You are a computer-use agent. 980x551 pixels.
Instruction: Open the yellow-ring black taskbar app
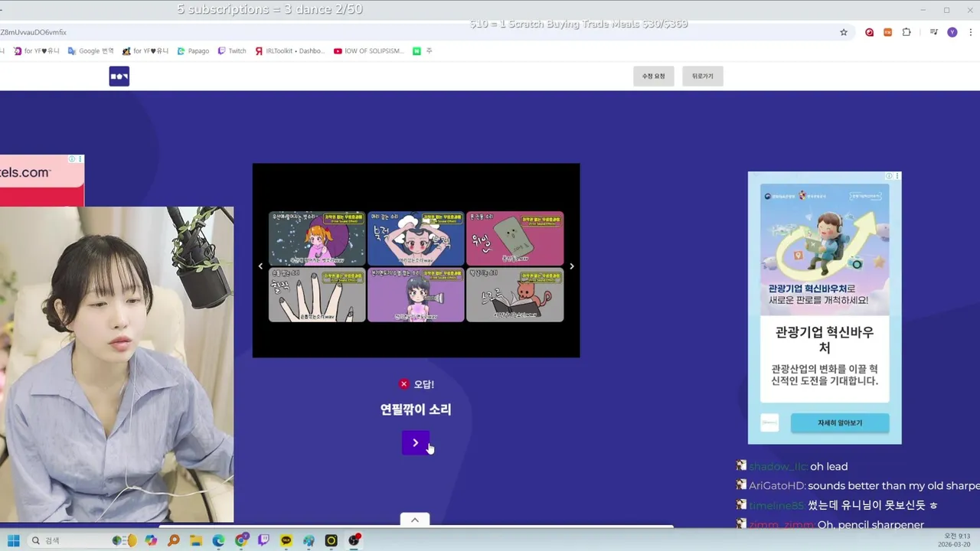click(x=332, y=541)
